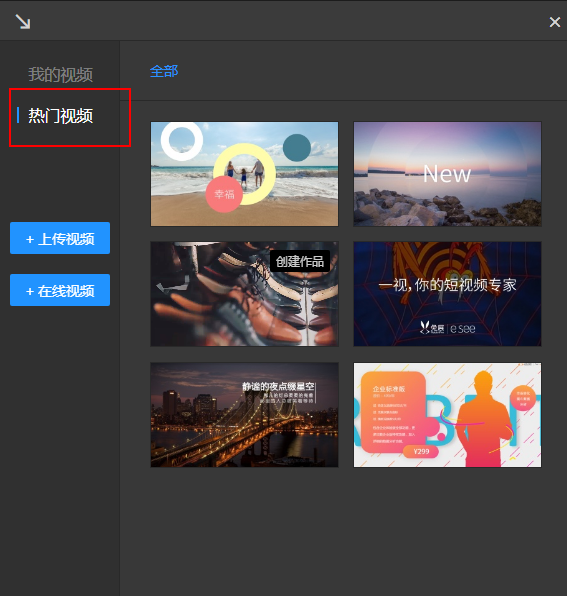Click the pink 幸福 circle badge
The image size is (567, 596).
tap(224, 194)
